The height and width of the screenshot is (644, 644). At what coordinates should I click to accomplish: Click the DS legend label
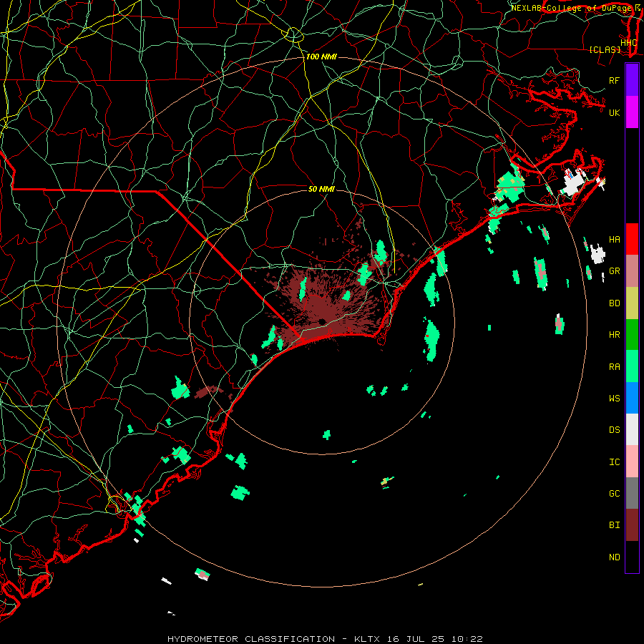pyautogui.click(x=614, y=429)
